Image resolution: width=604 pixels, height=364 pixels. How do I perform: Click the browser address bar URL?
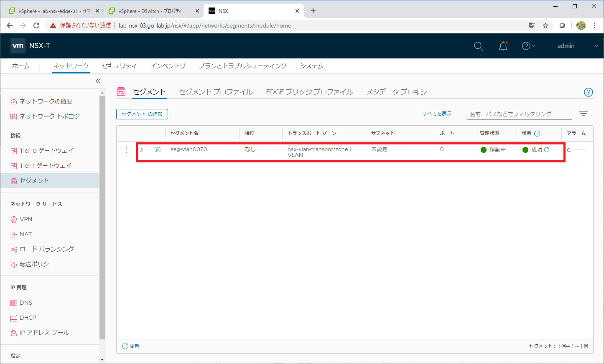205,25
